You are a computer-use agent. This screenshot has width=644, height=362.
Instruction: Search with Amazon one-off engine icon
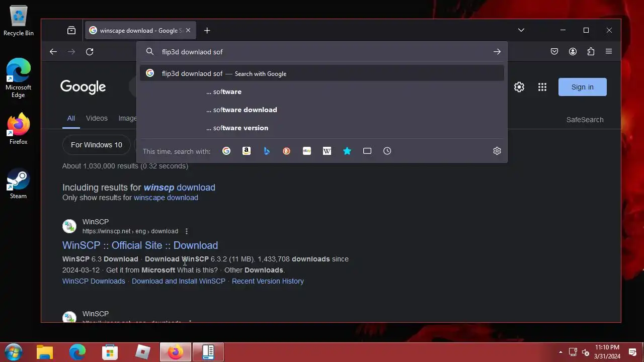point(247,151)
